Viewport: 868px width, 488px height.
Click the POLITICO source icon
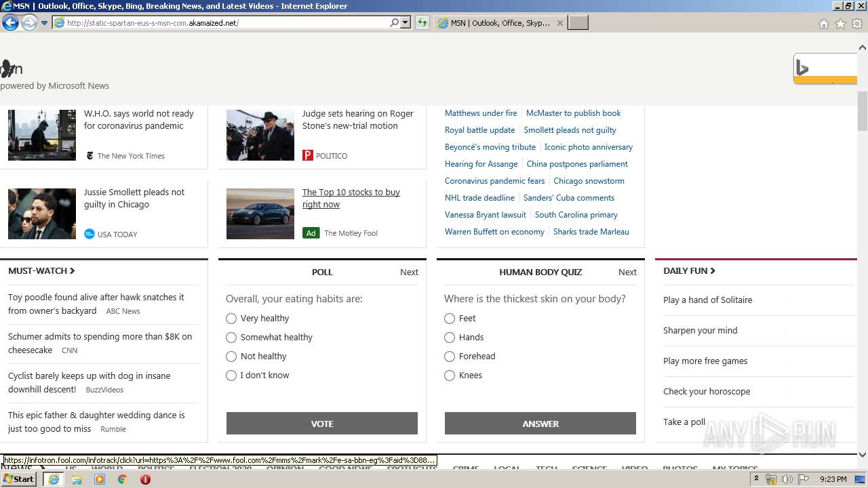pos(308,156)
